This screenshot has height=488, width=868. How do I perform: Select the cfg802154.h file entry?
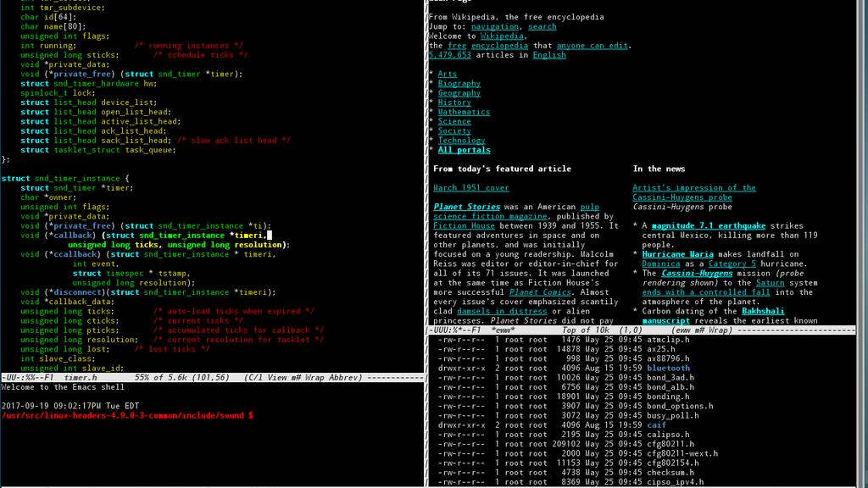point(672,463)
